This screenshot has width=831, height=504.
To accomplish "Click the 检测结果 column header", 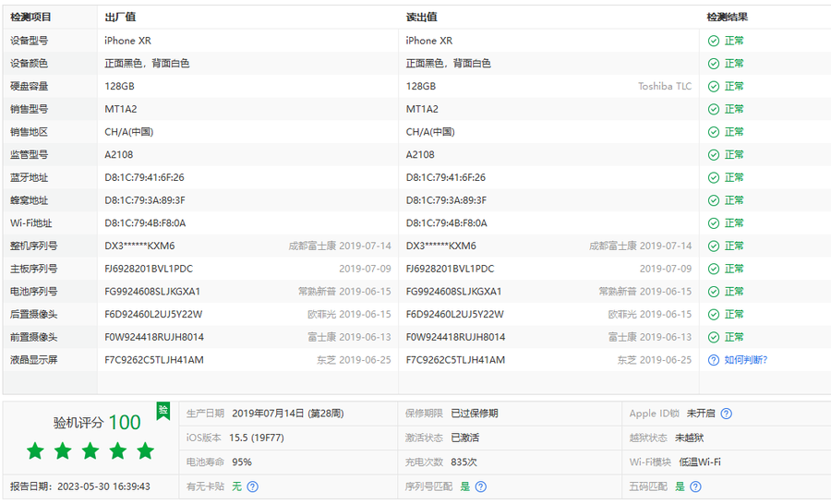I will tap(728, 17).
